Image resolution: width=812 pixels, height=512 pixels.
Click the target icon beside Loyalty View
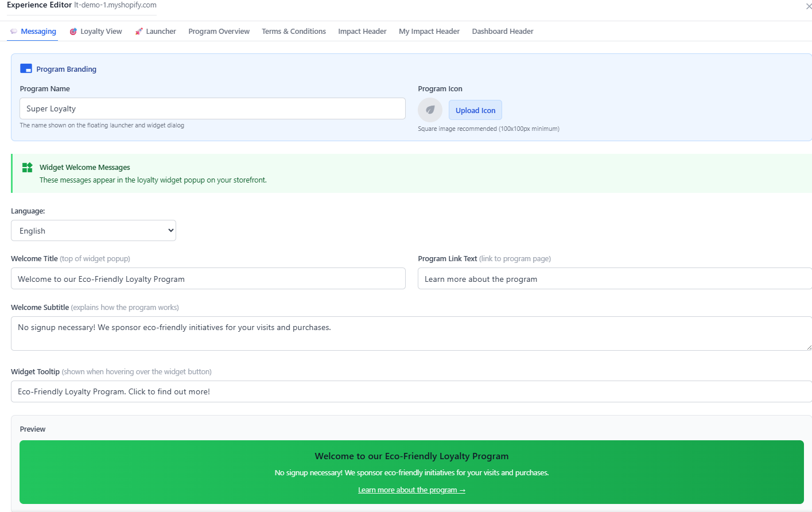point(73,32)
